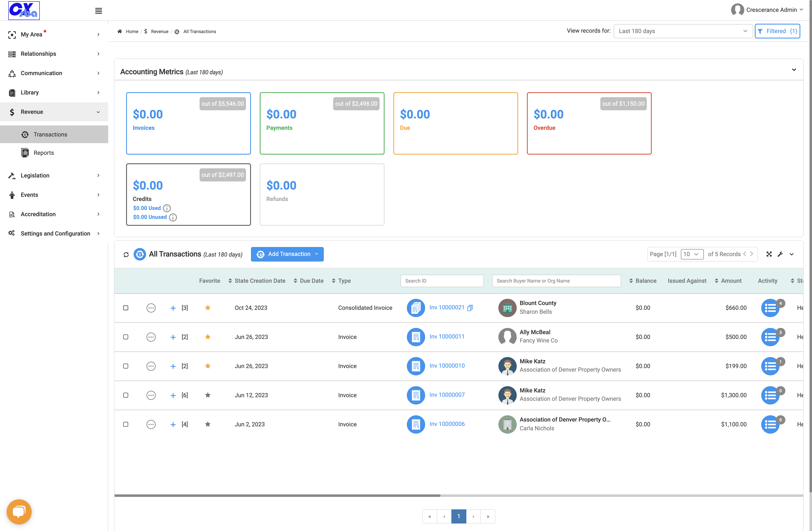
Task: Expand the Legislation sidebar menu
Action: [x=54, y=176]
